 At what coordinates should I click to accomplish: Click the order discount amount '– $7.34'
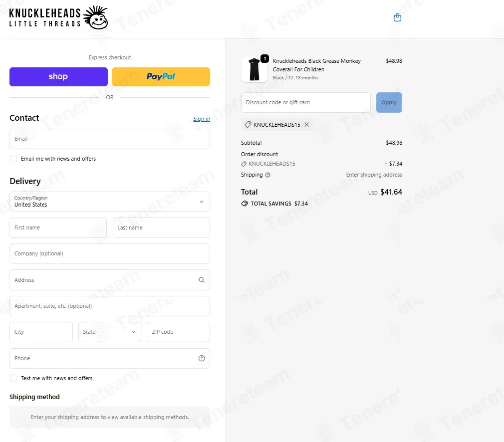393,164
